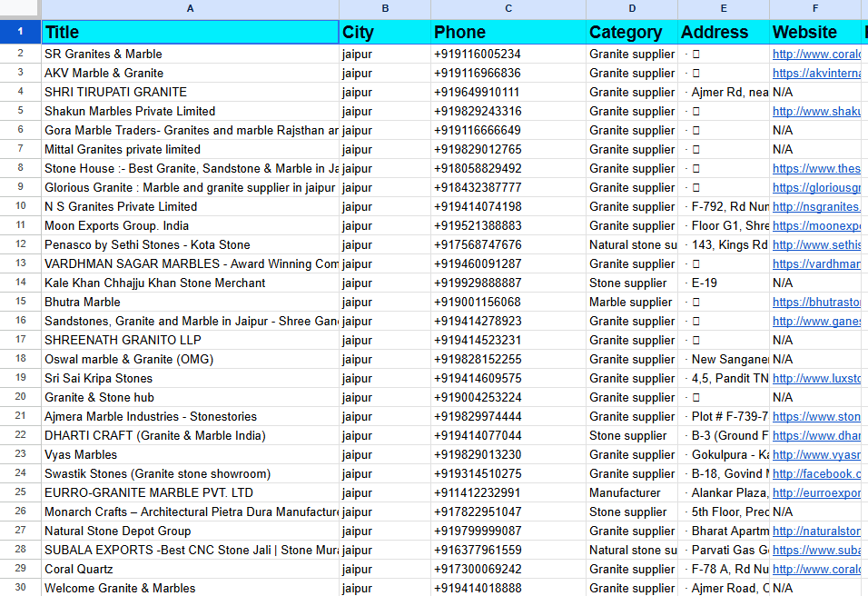Select Monarch Crafts Stone supplier category cell
868x596 pixels.
click(x=632, y=512)
